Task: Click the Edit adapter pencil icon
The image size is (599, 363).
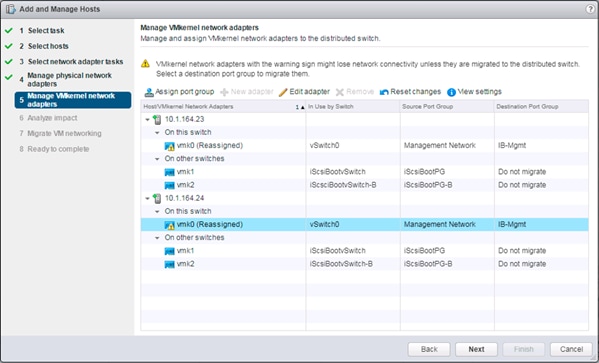Action: coord(283,92)
